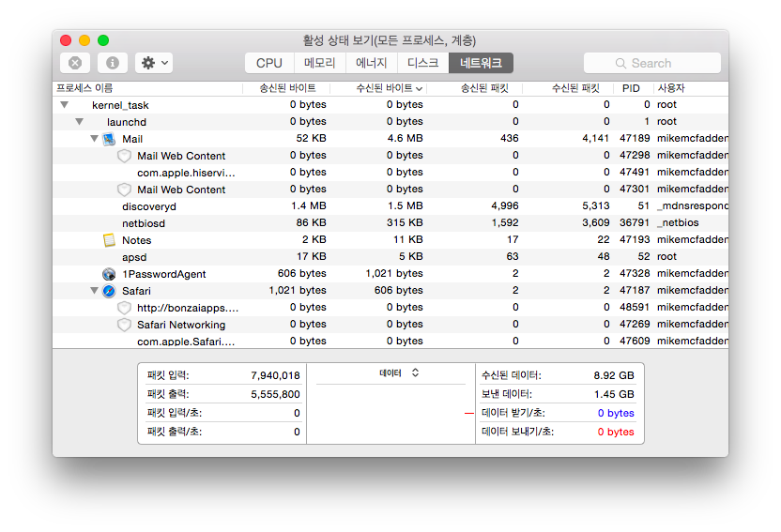
Task: Click the Notes app icon
Action: pos(109,240)
